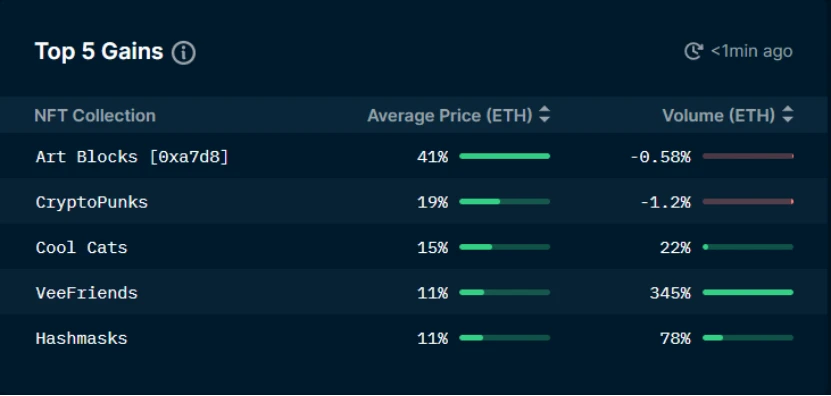Click the Average Price (ETH) header text
Screen dimensions: 831x396
pyautogui.click(x=449, y=115)
